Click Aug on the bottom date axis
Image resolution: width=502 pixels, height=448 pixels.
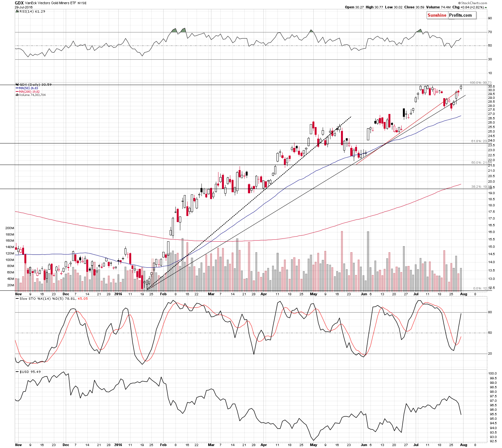coord(464,445)
